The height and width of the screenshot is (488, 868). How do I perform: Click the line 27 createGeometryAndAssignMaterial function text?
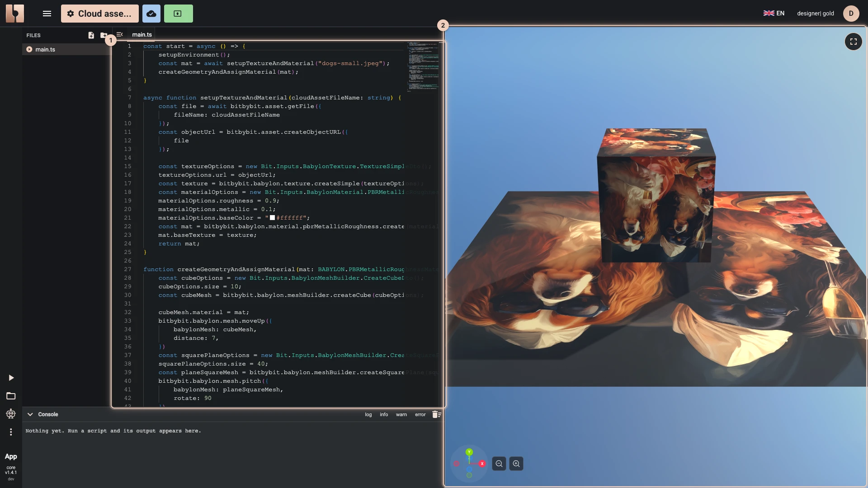(x=236, y=269)
